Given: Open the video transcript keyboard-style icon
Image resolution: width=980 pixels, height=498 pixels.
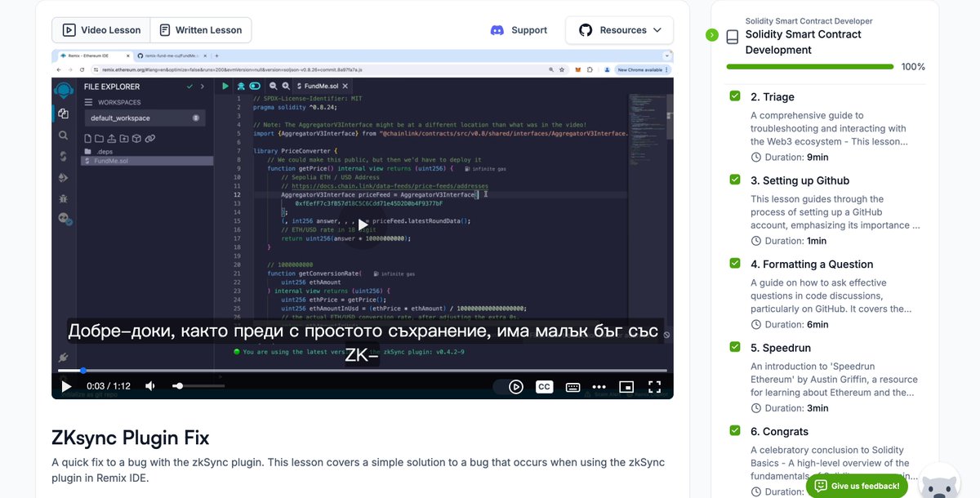Looking at the screenshot, I should coord(572,387).
